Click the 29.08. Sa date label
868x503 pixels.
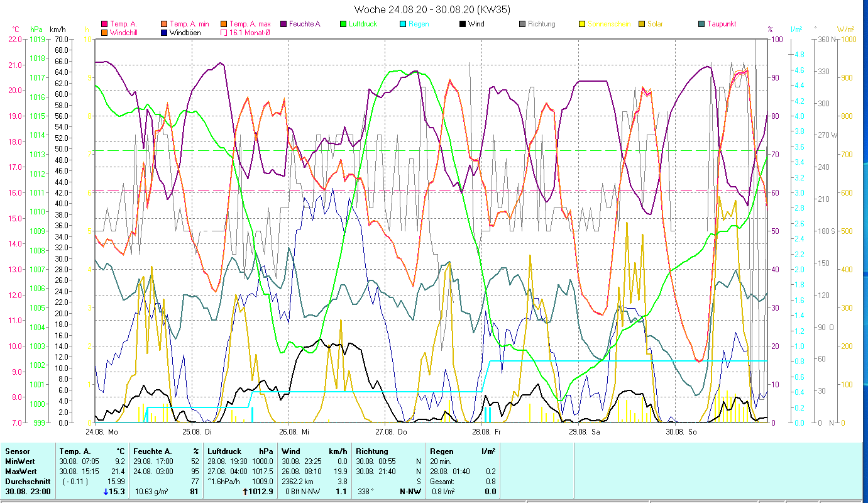pyautogui.click(x=585, y=432)
